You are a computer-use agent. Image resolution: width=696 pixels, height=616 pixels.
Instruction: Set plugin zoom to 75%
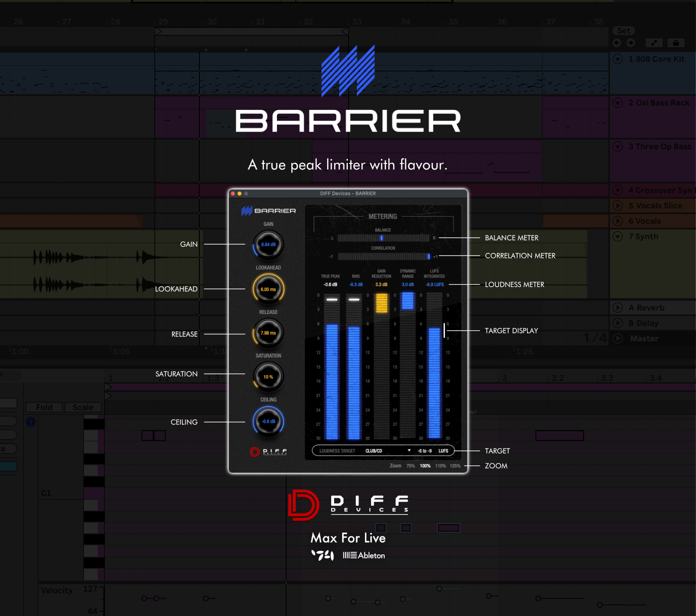(x=411, y=466)
